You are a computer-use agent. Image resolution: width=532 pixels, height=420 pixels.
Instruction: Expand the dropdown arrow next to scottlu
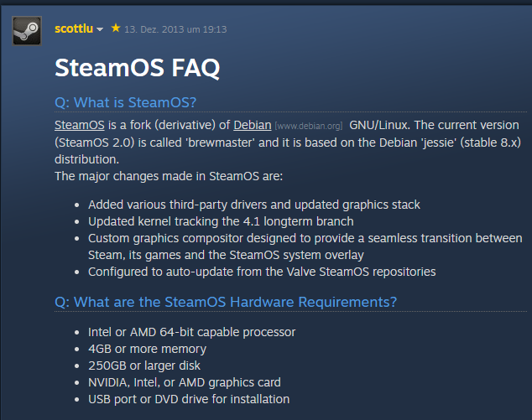(x=100, y=29)
